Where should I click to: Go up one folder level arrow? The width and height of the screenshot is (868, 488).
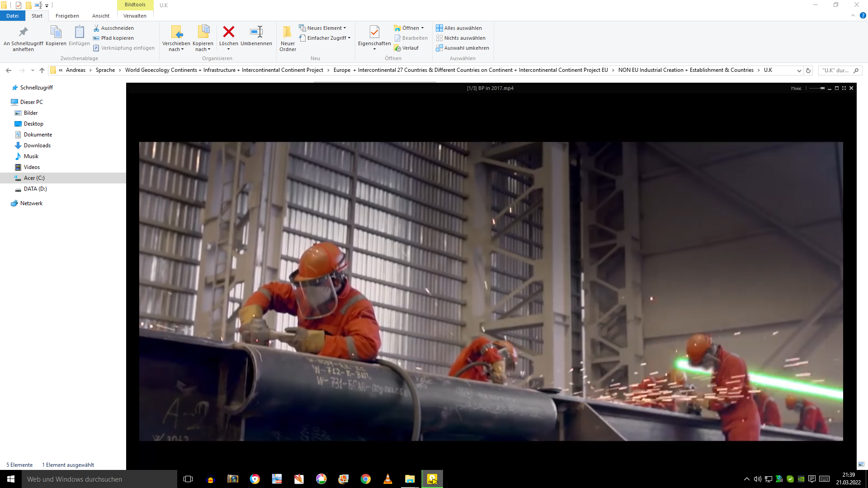[x=42, y=70]
